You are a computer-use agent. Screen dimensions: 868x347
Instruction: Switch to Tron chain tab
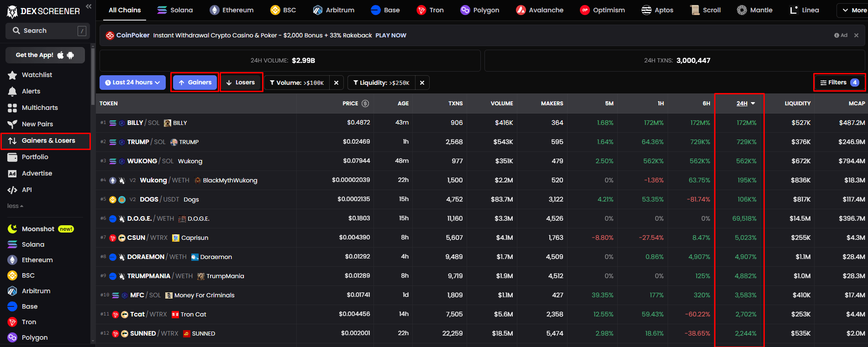click(430, 10)
